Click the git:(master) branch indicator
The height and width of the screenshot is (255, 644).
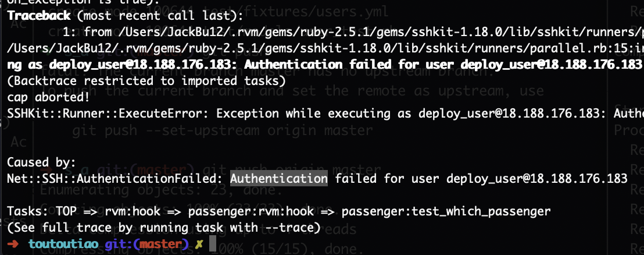pyautogui.click(x=147, y=244)
